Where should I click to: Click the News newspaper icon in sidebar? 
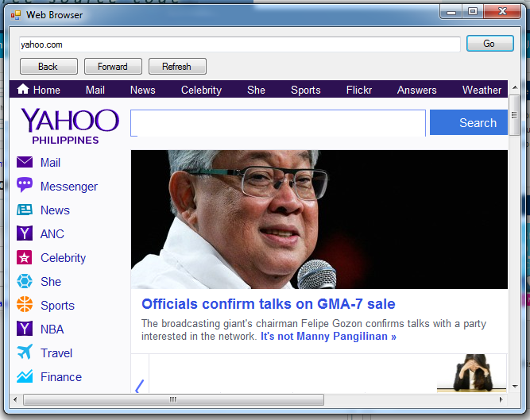click(25, 210)
